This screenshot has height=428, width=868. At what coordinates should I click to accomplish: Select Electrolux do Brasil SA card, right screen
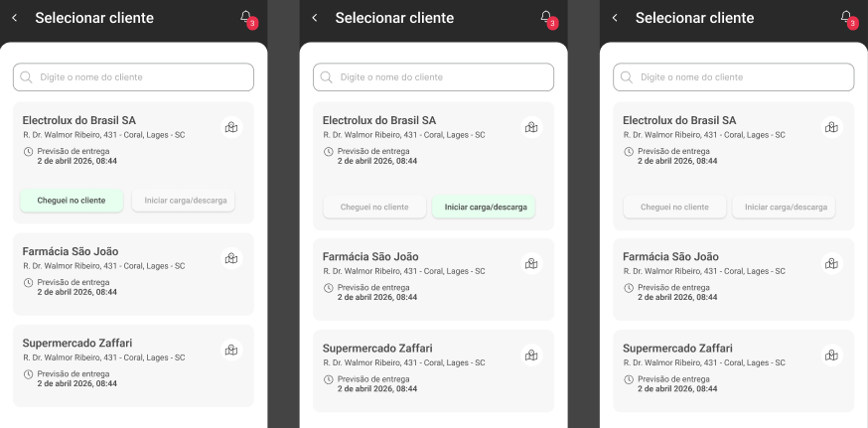734,166
